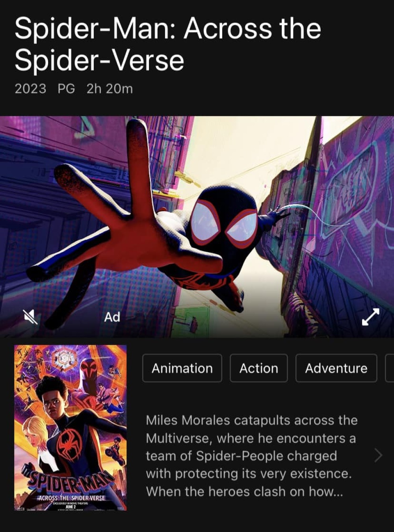Select the Adventure genre chip
Viewport: 394px width, 532px height.
click(336, 368)
